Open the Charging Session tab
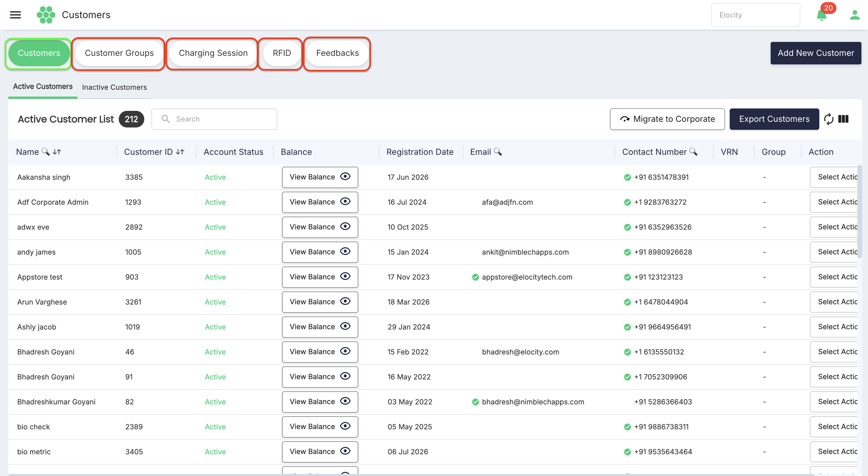 point(213,53)
